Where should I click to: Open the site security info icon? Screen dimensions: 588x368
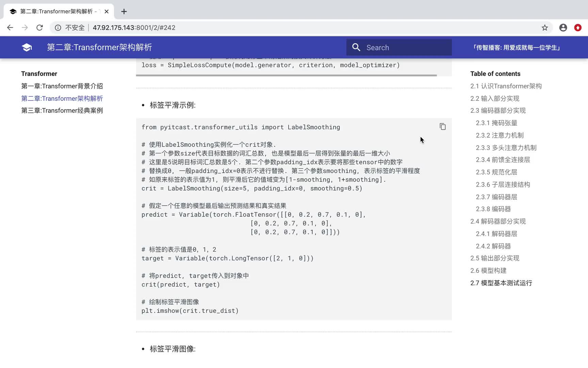pyautogui.click(x=58, y=28)
